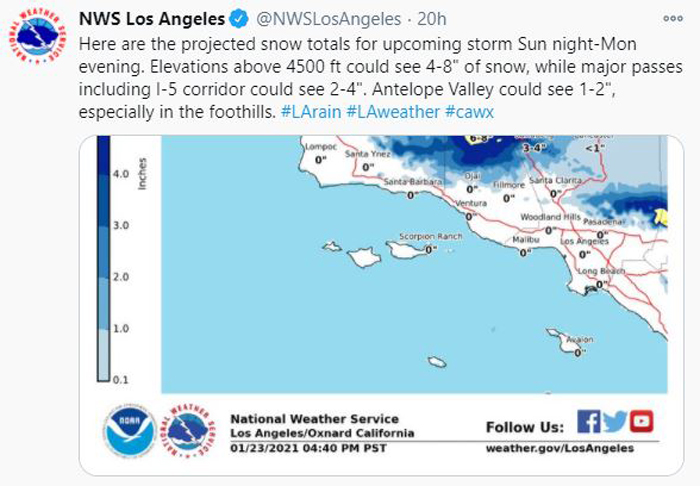Open the tweet's three-dot more menu

tap(673, 19)
